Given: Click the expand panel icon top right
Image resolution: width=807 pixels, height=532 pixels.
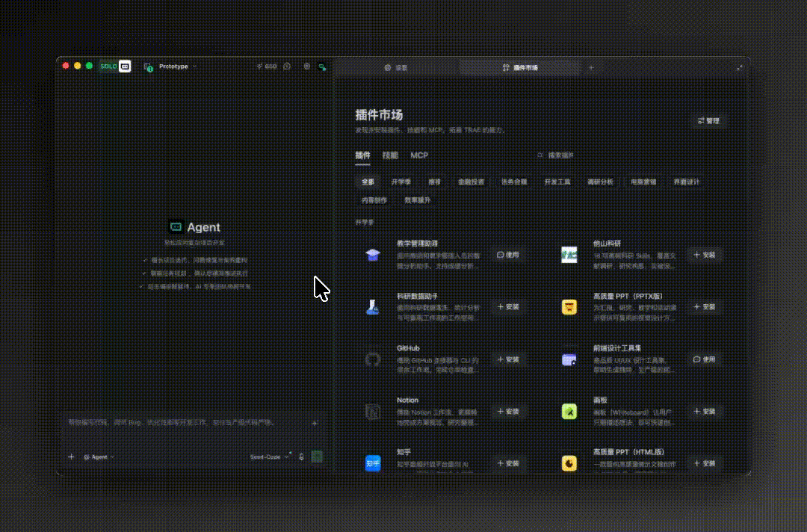Looking at the screenshot, I should [x=740, y=67].
